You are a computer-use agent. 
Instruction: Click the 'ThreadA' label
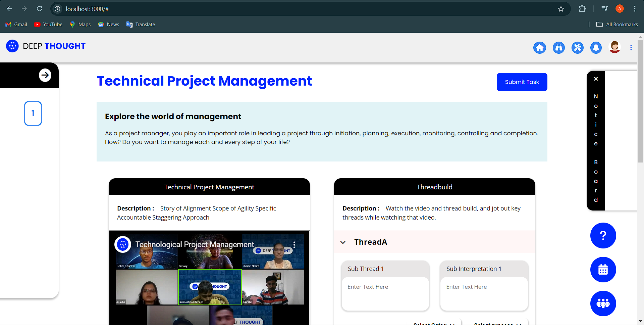pos(371,242)
